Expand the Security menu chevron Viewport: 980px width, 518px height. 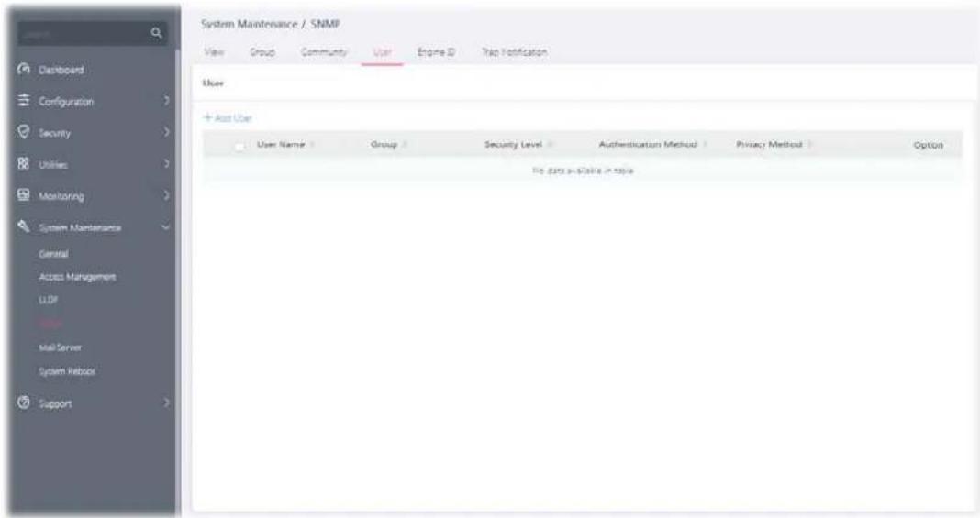(x=166, y=132)
